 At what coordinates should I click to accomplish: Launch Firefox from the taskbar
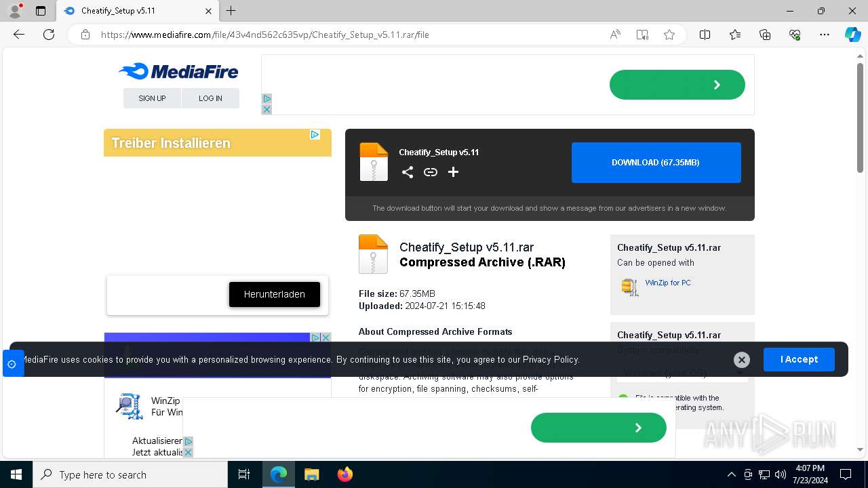(344, 474)
